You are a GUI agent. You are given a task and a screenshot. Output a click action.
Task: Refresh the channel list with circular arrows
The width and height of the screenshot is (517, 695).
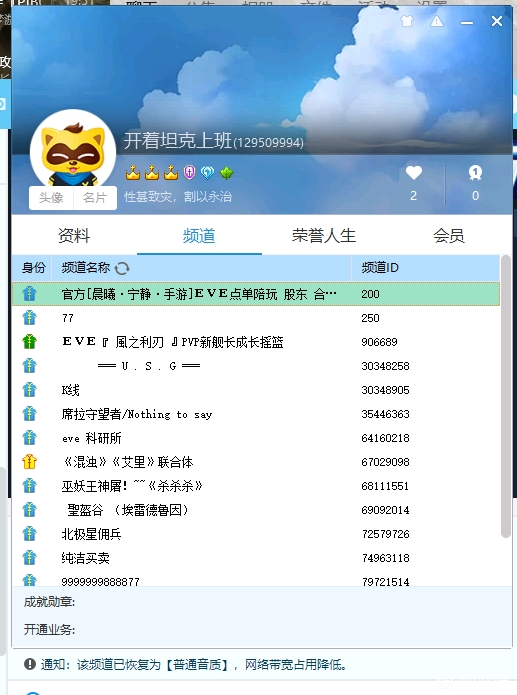coord(122,268)
